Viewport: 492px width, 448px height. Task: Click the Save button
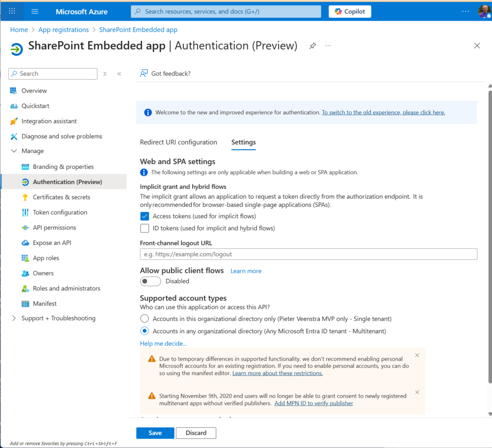(x=155, y=433)
